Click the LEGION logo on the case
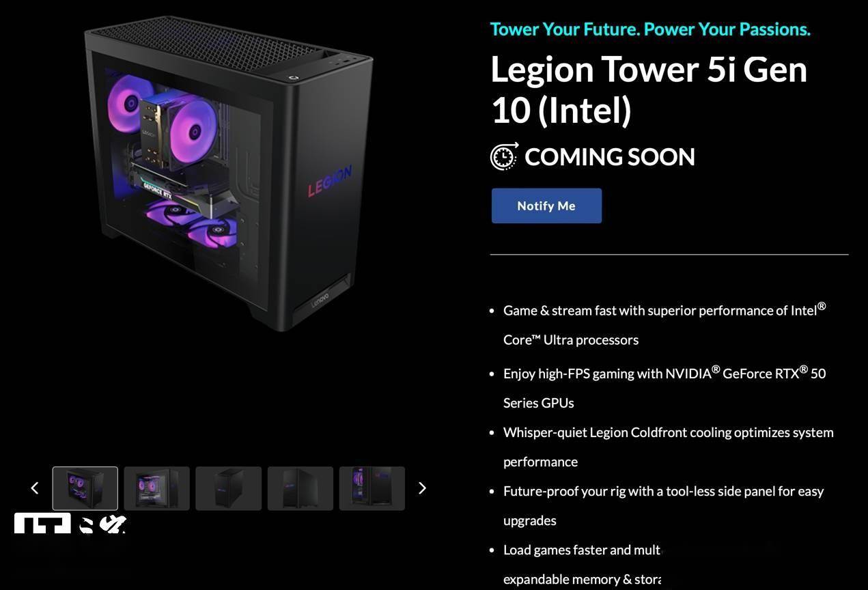868x590 pixels. point(329,181)
